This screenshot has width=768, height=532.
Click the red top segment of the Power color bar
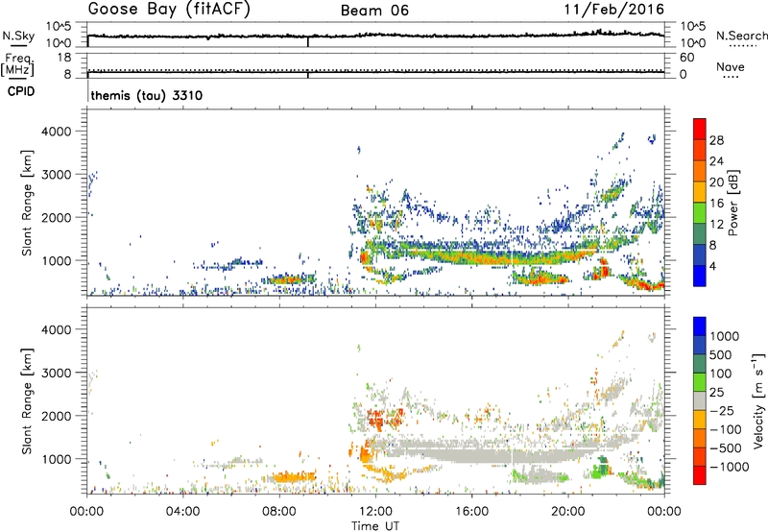click(x=700, y=129)
